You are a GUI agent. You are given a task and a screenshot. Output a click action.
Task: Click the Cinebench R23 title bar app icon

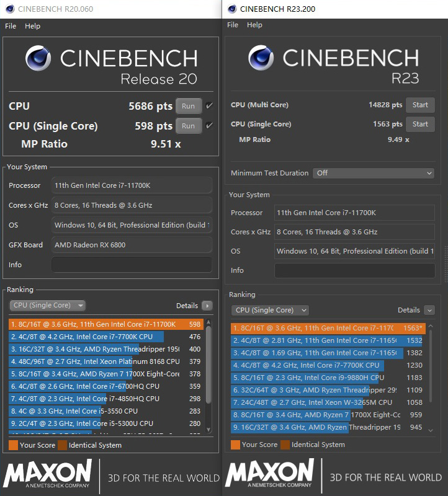click(232, 9)
